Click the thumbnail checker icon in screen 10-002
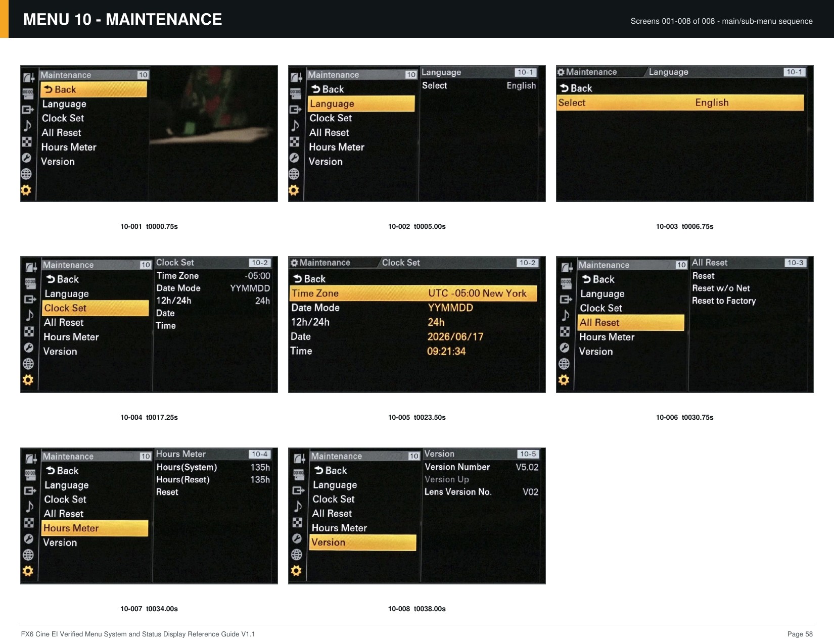This screenshot has height=644, width=834. click(x=295, y=141)
